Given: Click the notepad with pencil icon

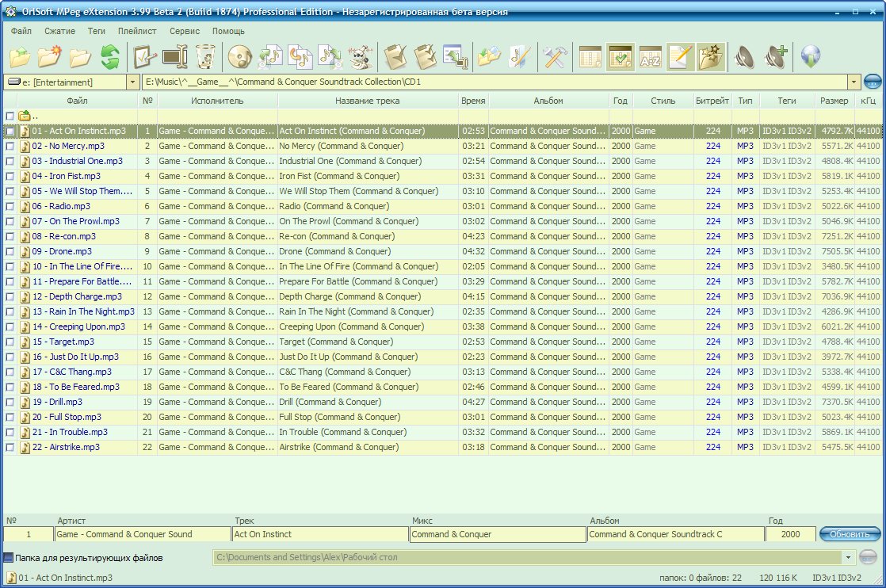Looking at the screenshot, I should tap(680, 57).
